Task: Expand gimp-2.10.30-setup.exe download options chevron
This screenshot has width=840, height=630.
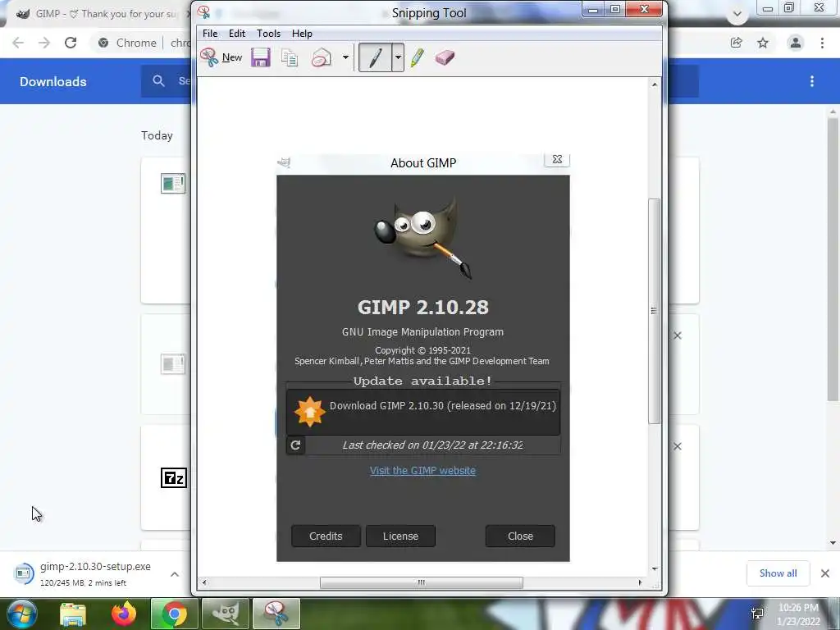Action: (175, 574)
